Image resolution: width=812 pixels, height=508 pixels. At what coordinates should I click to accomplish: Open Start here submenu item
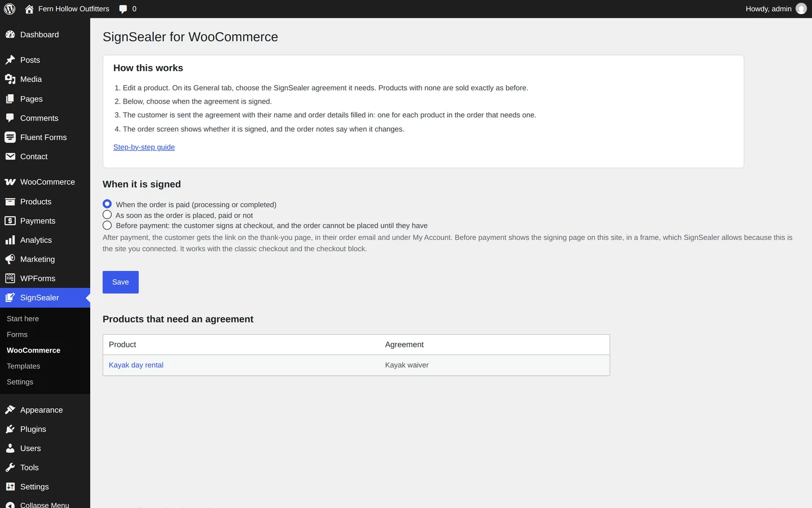click(23, 319)
